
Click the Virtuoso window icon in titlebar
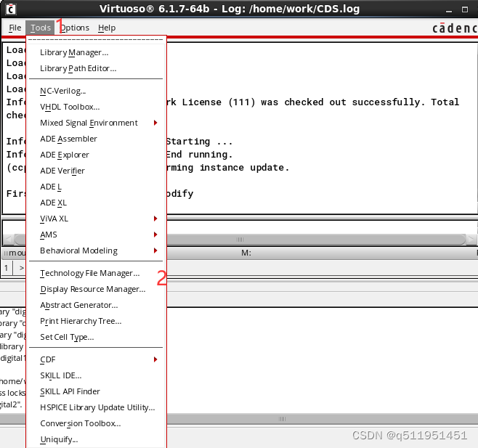pos(11,9)
